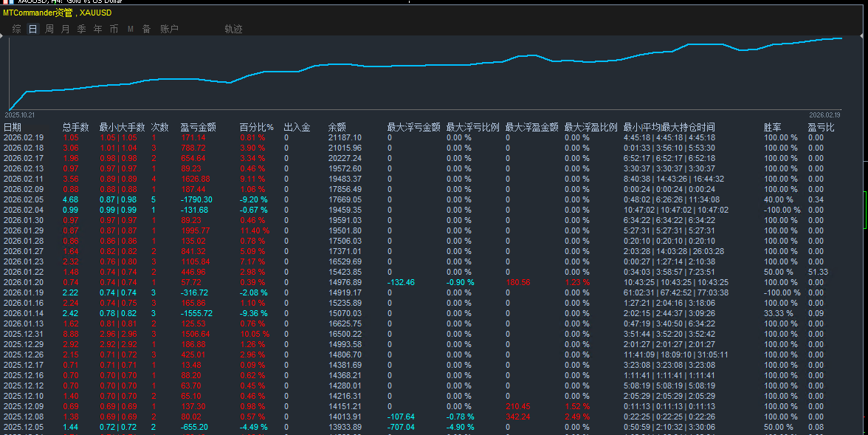Click the 胜率 column header

click(773, 128)
